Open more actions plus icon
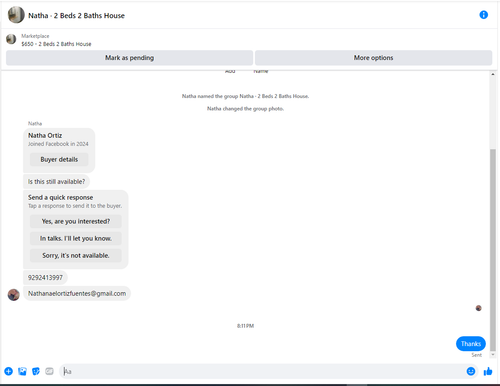 coord(9,371)
